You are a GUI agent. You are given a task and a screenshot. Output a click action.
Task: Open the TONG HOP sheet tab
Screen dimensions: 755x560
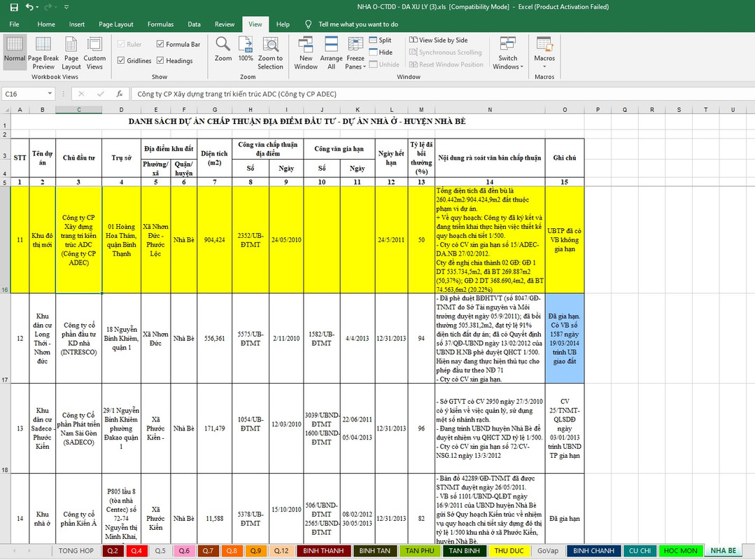(76, 550)
